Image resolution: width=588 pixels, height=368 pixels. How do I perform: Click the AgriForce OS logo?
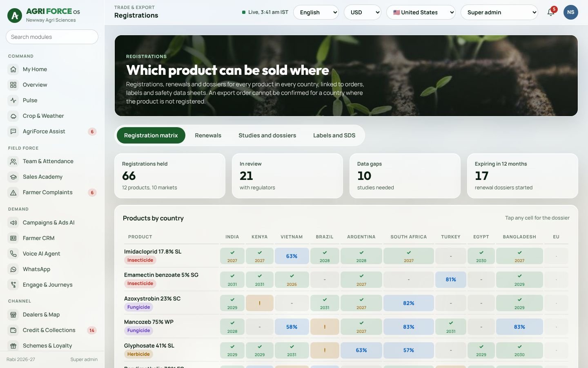point(15,16)
